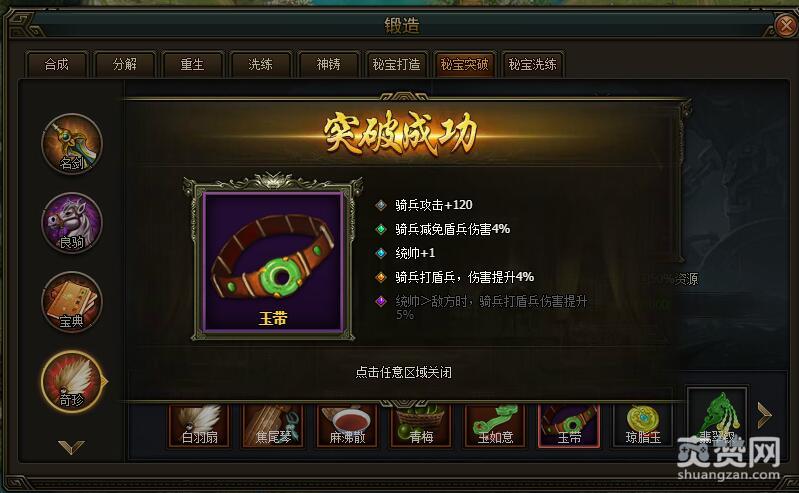799x493 pixels.
Task: Pick the 麻沸散 item icon
Action: [x=347, y=425]
